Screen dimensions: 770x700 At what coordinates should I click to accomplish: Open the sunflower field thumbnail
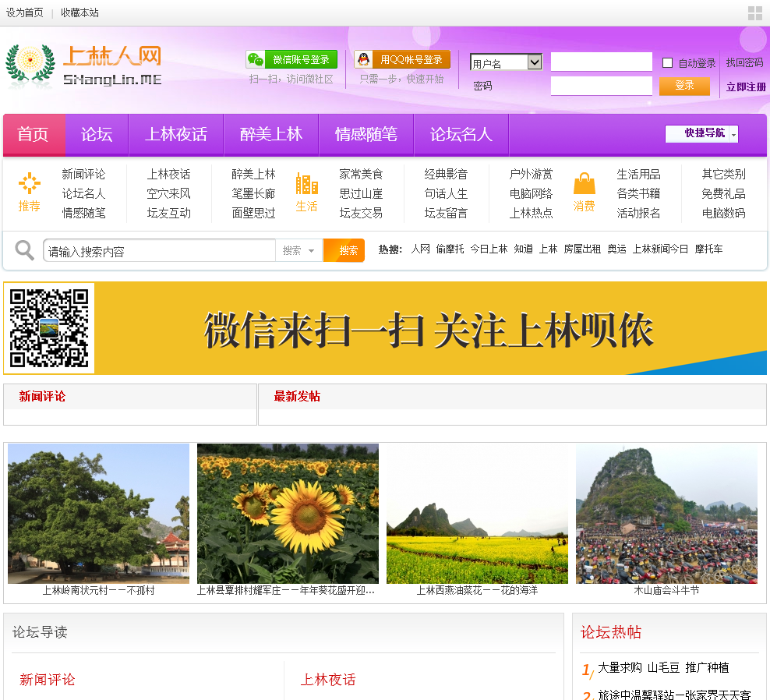pos(288,514)
